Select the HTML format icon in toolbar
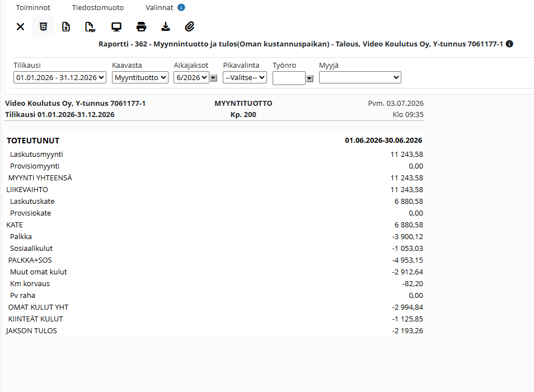 (x=43, y=26)
